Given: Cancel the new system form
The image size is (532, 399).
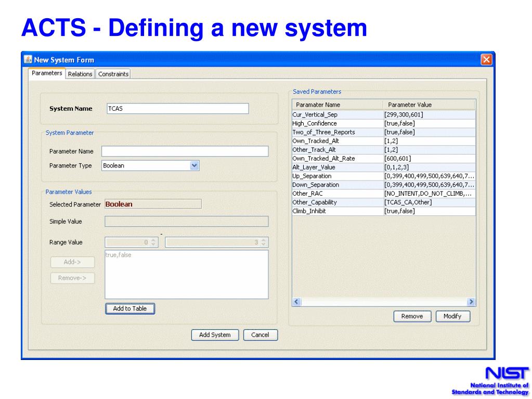Looking at the screenshot, I should 260,335.
